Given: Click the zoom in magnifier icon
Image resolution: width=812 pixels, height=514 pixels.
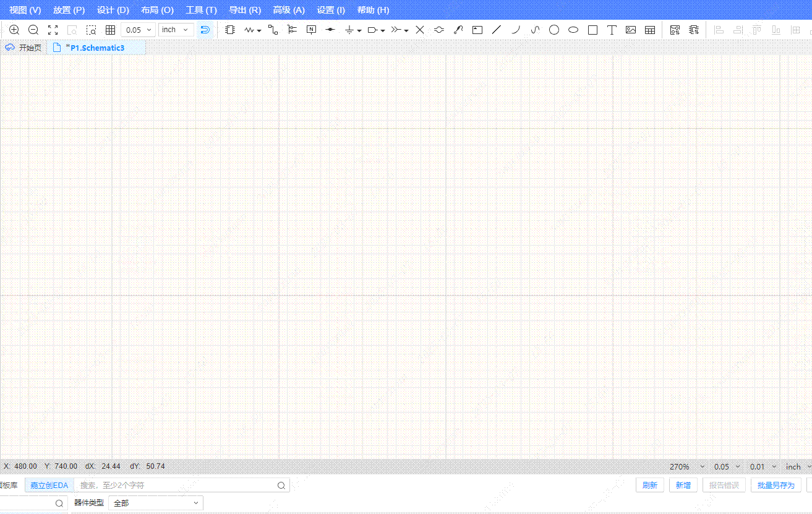Looking at the screenshot, I should [14, 30].
